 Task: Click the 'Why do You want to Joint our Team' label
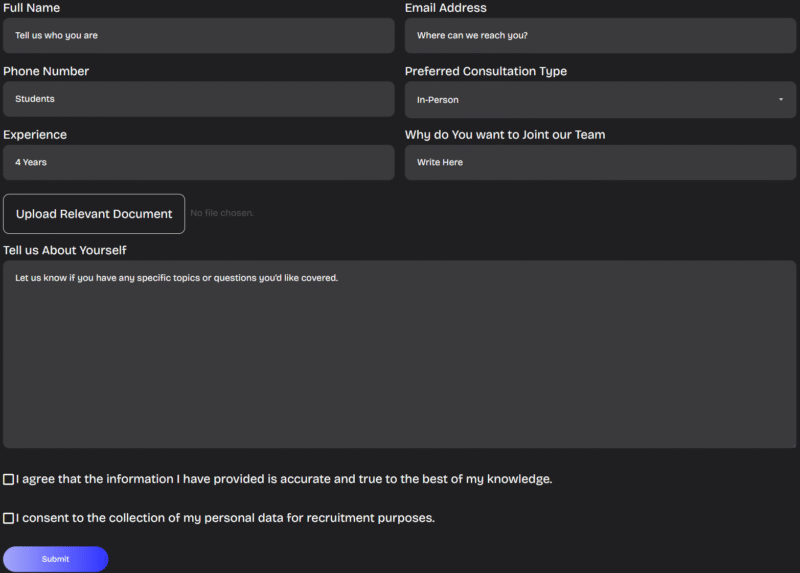tap(505, 135)
